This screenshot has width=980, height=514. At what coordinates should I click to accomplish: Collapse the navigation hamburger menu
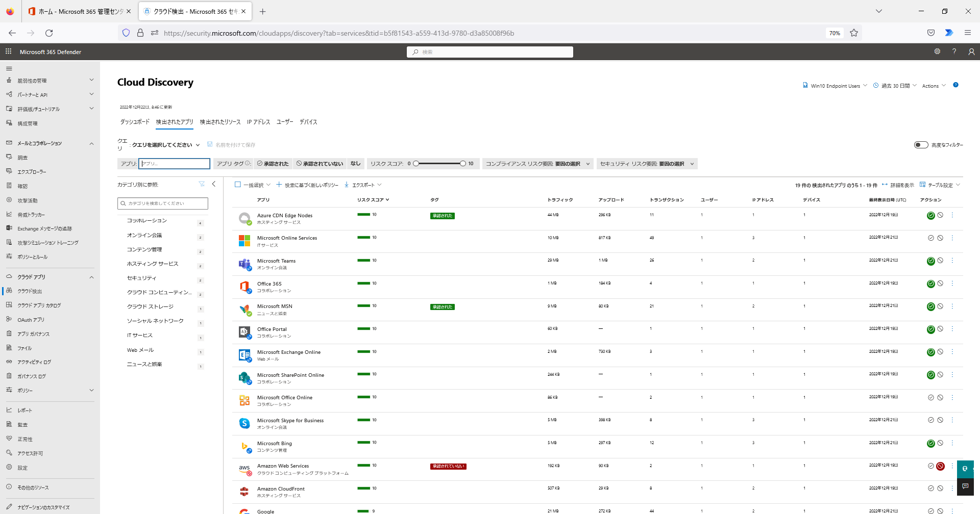[9, 68]
